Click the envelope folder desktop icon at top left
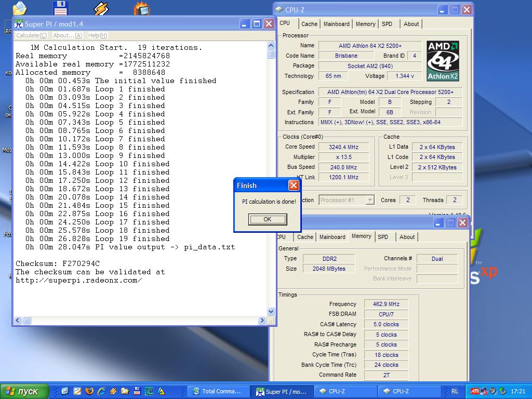Viewport: 532px width, 399px height. [19, 8]
